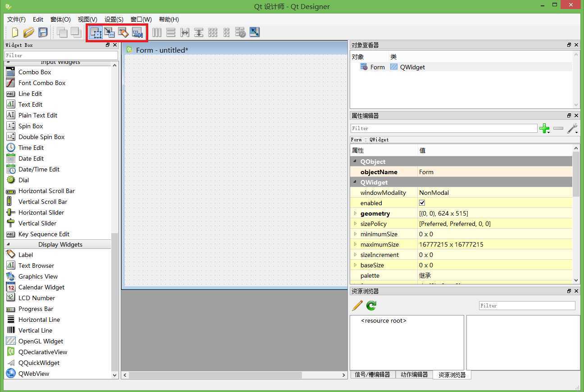Select the Form row in object inspector
Screen dimensions: 584x392
point(461,67)
